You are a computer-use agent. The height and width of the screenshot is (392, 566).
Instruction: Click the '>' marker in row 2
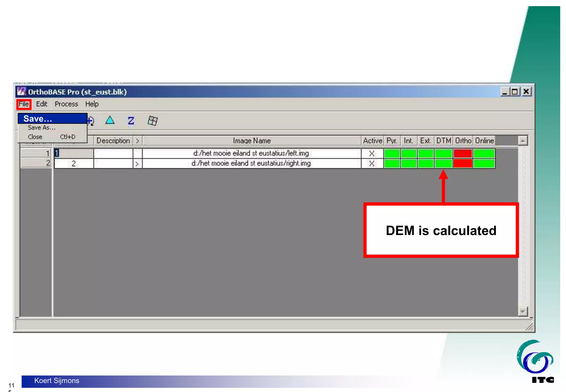click(137, 164)
